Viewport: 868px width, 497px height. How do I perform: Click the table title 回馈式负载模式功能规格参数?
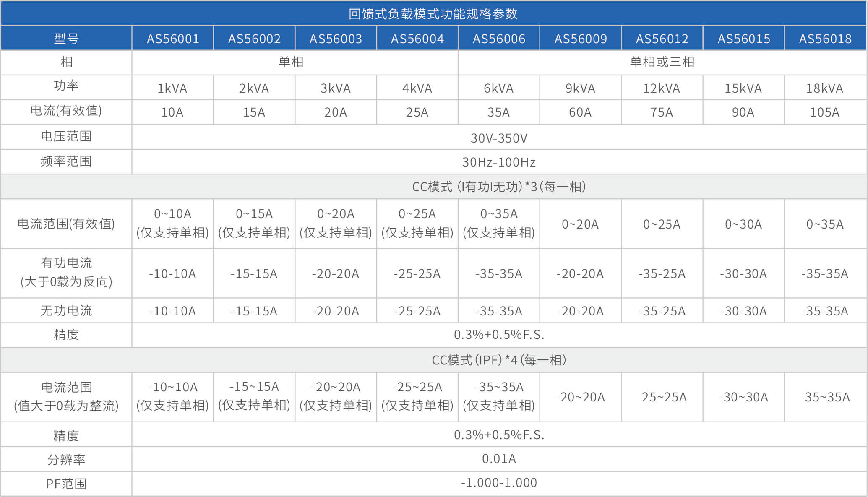click(x=433, y=14)
